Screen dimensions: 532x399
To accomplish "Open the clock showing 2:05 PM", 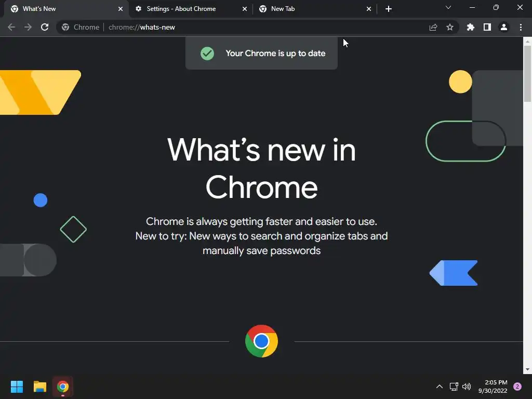I will click(x=493, y=387).
